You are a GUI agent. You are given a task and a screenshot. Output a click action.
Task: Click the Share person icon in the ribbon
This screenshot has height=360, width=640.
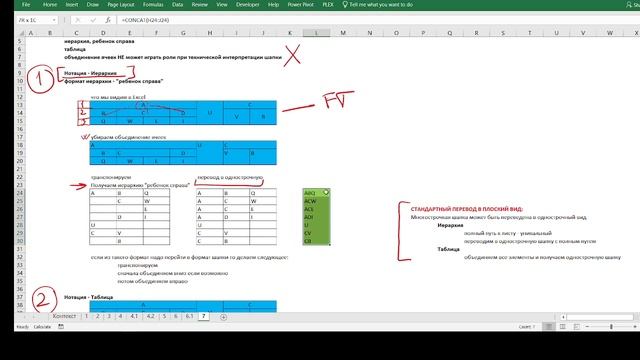click(x=629, y=4)
